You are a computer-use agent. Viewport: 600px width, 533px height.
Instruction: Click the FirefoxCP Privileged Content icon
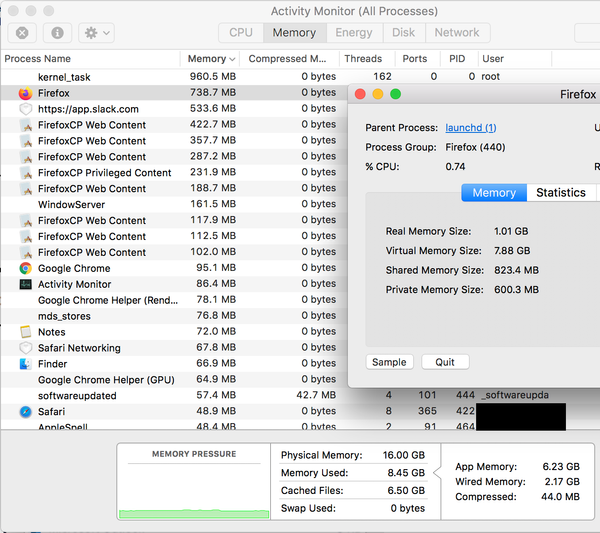26,173
